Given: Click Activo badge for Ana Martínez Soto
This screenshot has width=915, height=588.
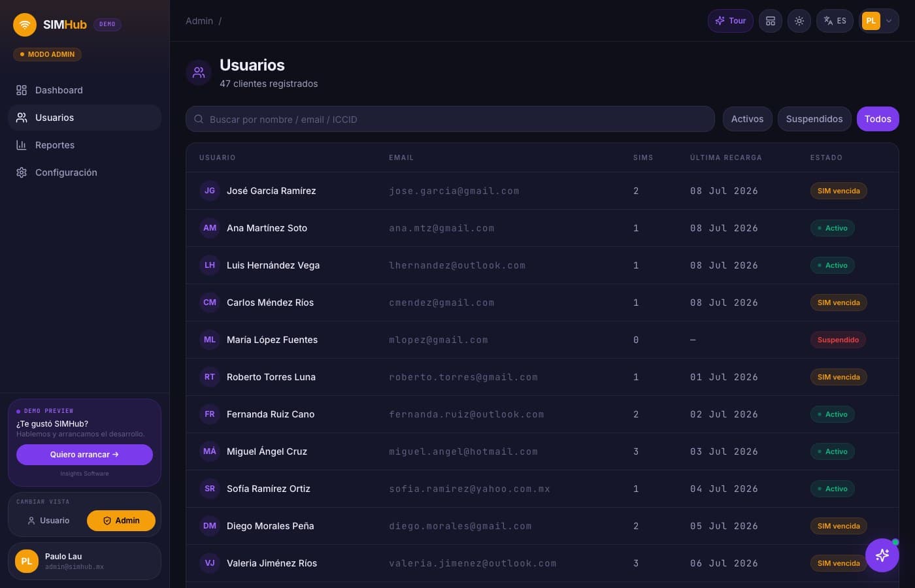Looking at the screenshot, I should click(x=833, y=228).
